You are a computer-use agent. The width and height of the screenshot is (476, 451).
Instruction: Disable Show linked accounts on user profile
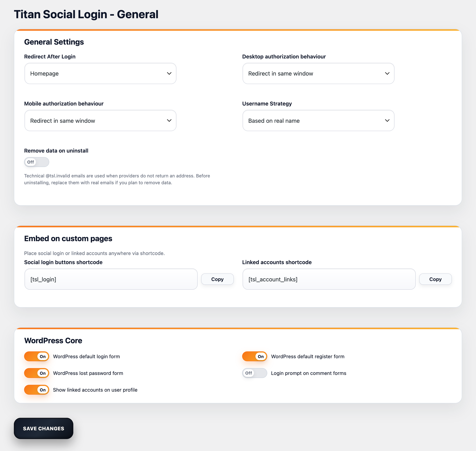point(36,390)
